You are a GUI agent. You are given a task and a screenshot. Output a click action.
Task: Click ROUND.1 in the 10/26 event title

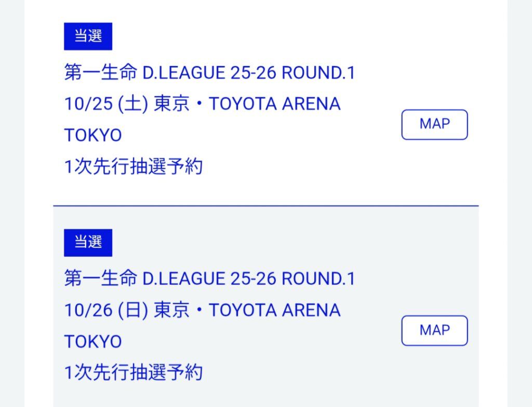[x=318, y=279]
